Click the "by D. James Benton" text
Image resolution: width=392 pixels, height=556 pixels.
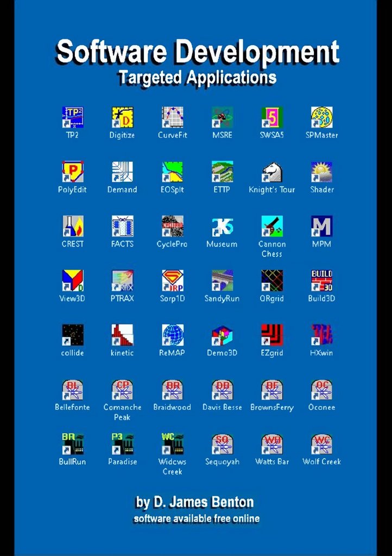(x=195, y=502)
